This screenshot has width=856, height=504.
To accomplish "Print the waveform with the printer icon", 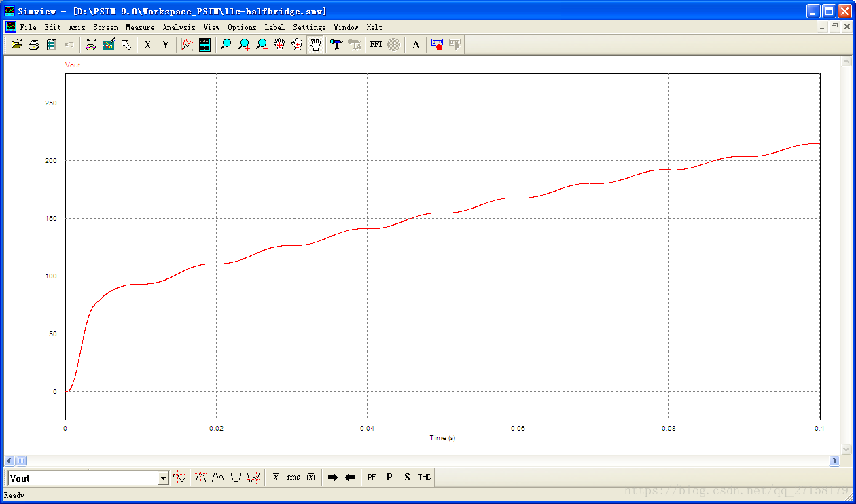I will tap(33, 45).
